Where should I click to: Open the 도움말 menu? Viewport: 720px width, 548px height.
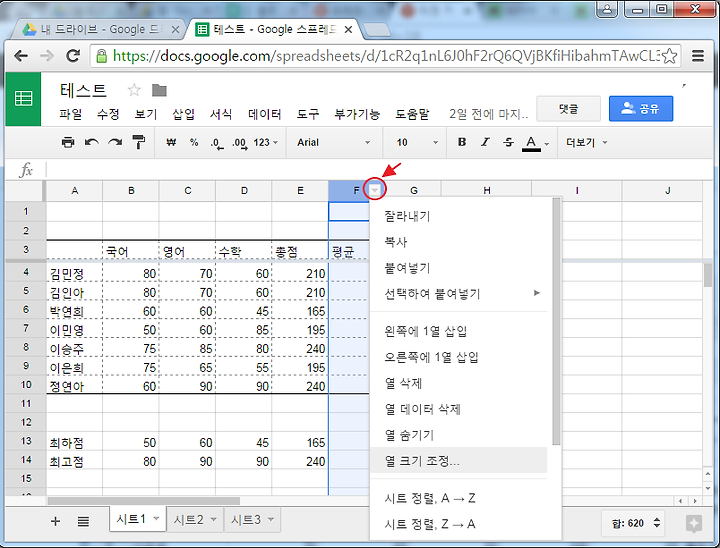[x=412, y=114]
